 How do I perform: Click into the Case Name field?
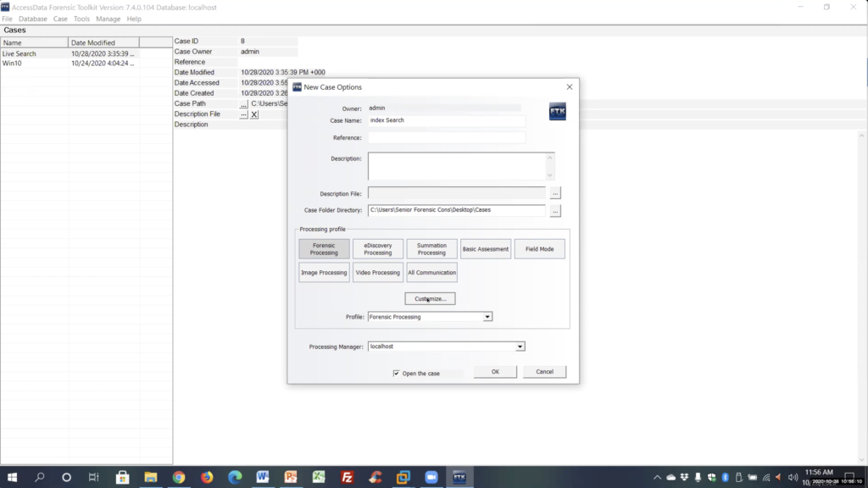pyautogui.click(x=447, y=120)
